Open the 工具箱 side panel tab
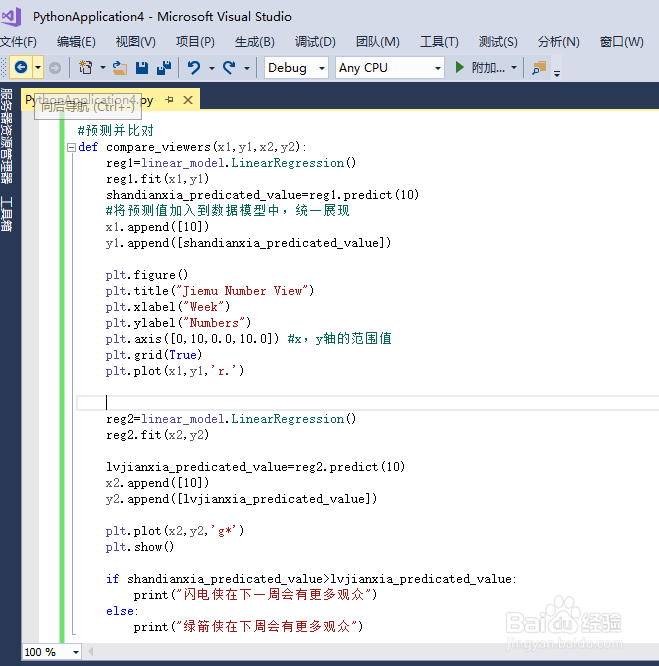The height and width of the screenshot is (666, 659). pos(6,214)
